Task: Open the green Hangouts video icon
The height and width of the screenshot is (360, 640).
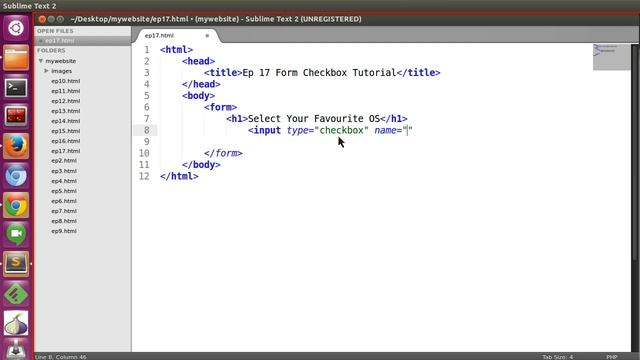Action: (x=16, y=234)
